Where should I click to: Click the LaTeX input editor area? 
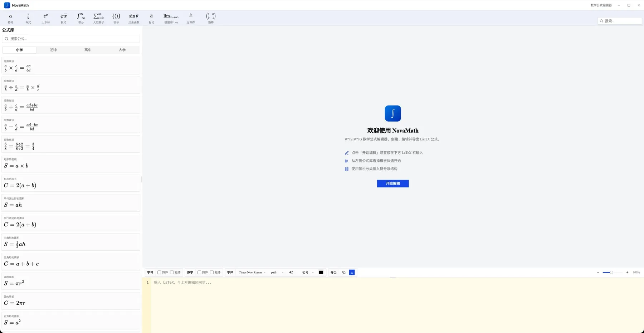tap(397, 305)
